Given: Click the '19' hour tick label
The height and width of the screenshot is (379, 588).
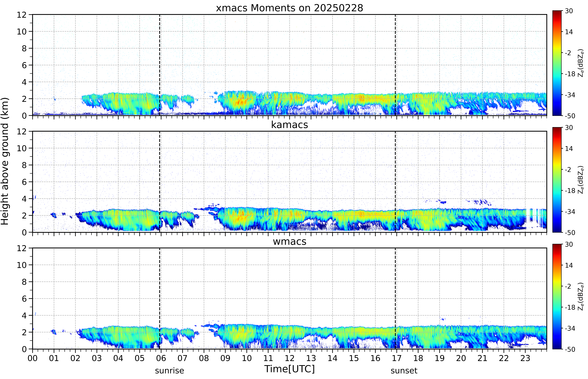Looking at the screenshot, I should [x=440, y=358].
